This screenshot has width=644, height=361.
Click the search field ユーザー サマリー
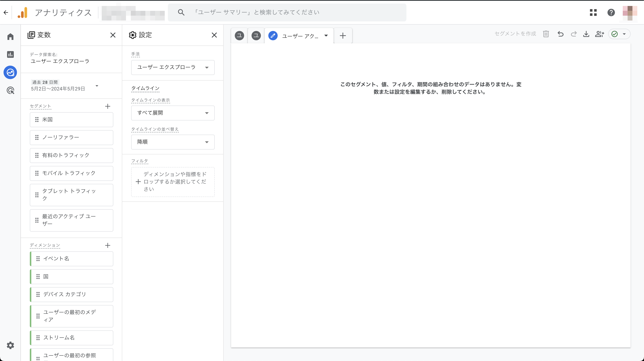click(x=287, y=12)
